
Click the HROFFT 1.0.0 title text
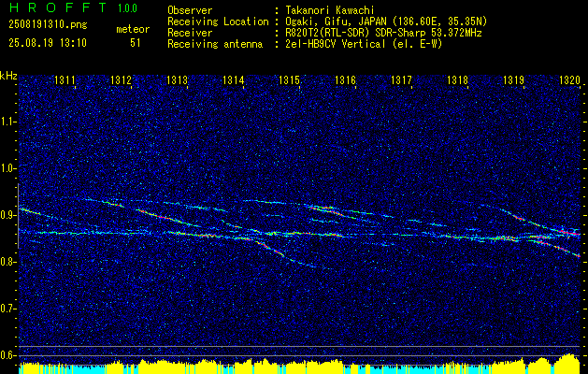(x=74, y=7)
